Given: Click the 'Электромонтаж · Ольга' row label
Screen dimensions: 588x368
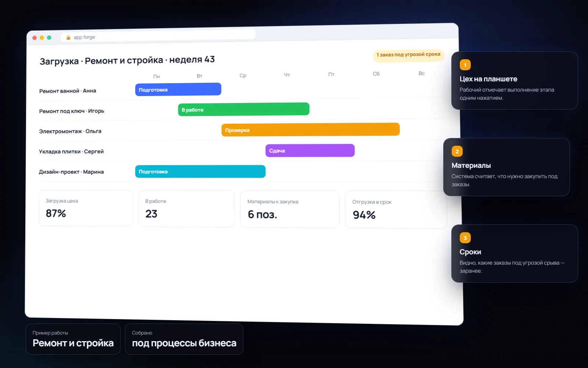Looking at the screenshot, I should 70,131.
